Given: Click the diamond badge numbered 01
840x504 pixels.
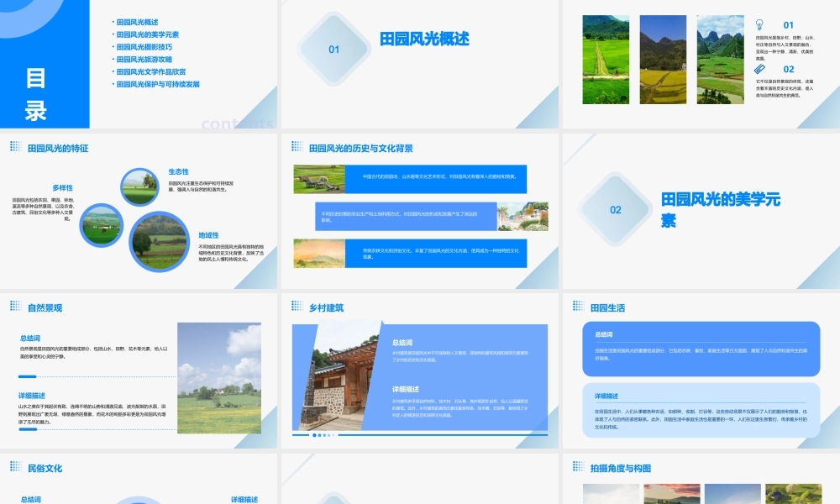Looking at the screenshot, I should point(333,50).
